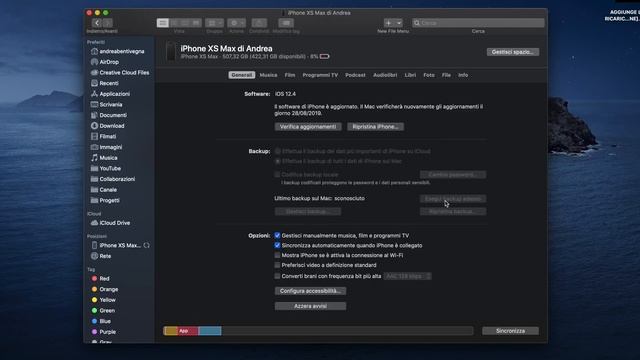The image size is (640, 360).
Task: Switch to gallery view in the toolbar
Action: coord(196,23)
